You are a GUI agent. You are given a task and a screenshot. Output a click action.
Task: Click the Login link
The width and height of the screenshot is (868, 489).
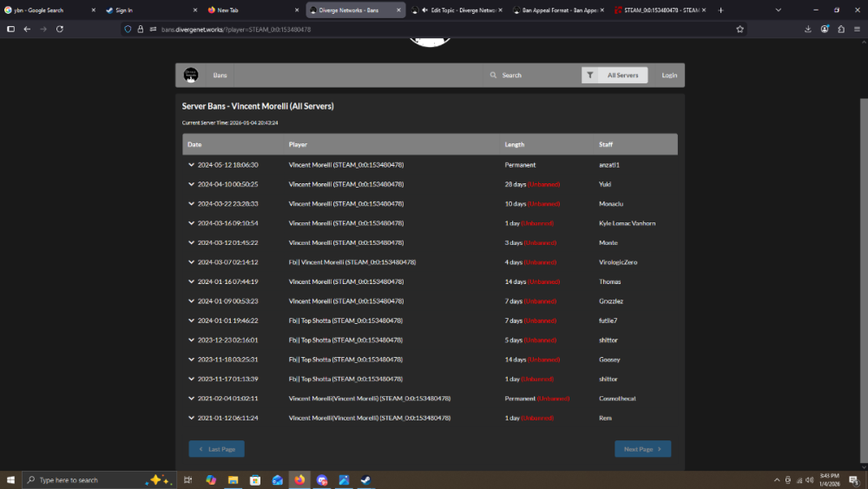[x=669, y=76]
